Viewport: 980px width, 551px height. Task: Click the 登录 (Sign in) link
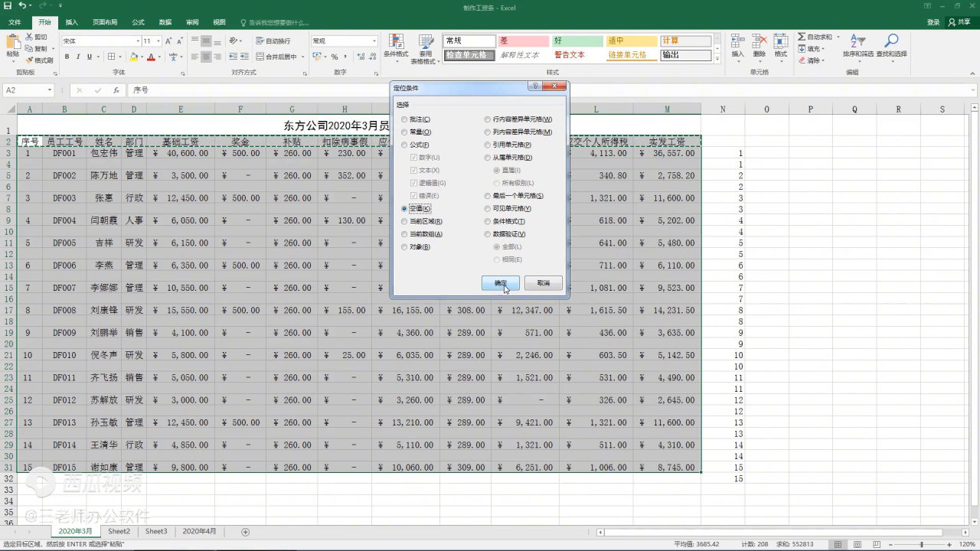933,22
